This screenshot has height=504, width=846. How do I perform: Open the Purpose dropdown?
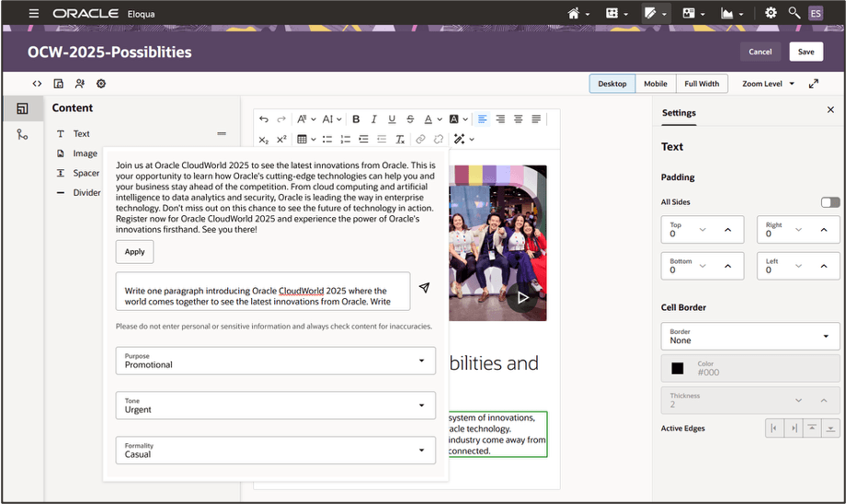click(276, 361)
